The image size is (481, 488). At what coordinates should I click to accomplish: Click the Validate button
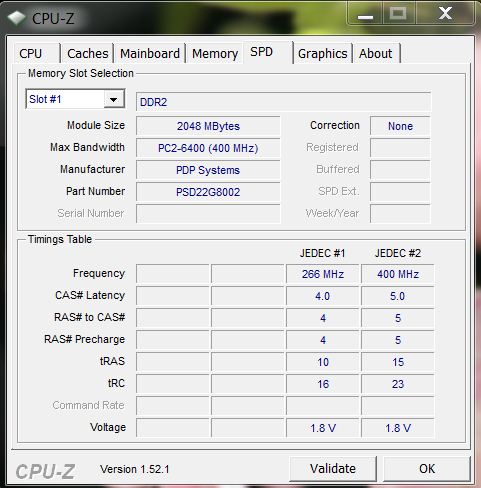tap(333, 469)
